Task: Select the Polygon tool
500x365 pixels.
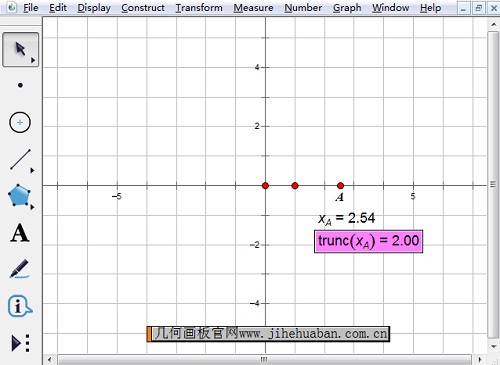Action: click(19, 195)
